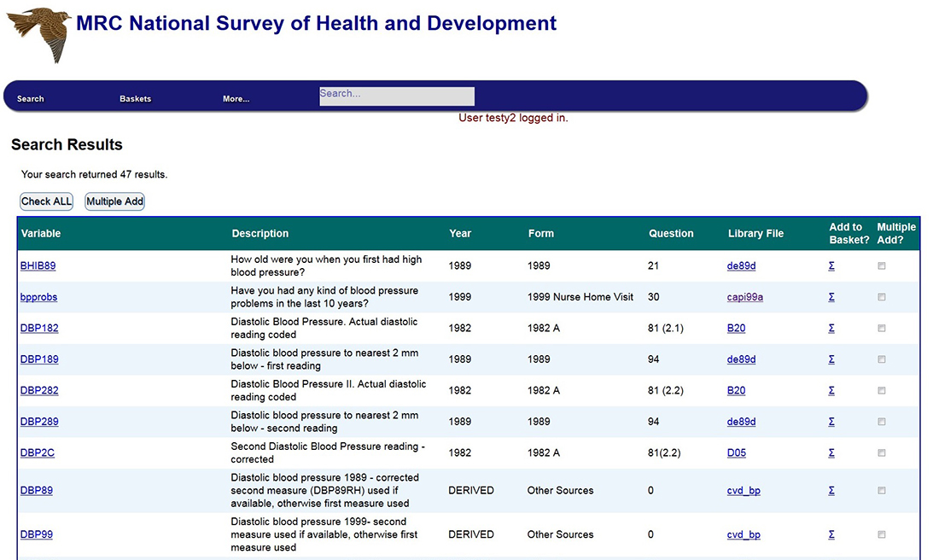Click the Multiple Add? column header
This screenshot has height=560, width=939.
pyautogui.click(x=896, y=234)
